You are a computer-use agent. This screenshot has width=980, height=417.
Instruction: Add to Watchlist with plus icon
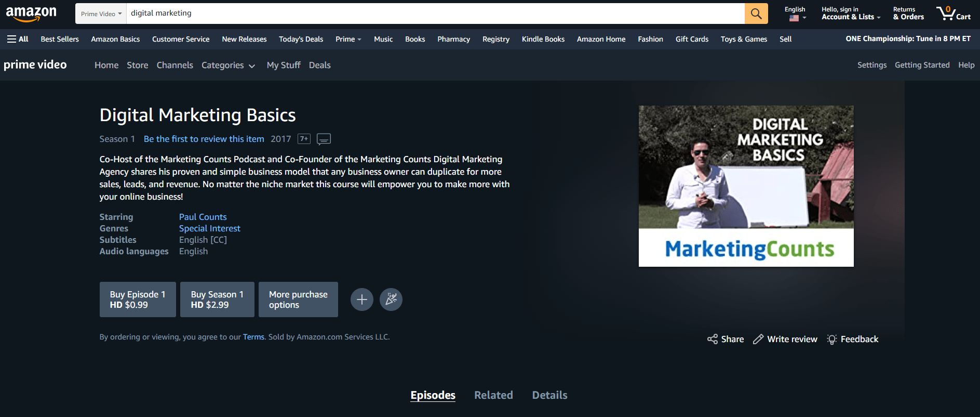click(x=361, y=299)
